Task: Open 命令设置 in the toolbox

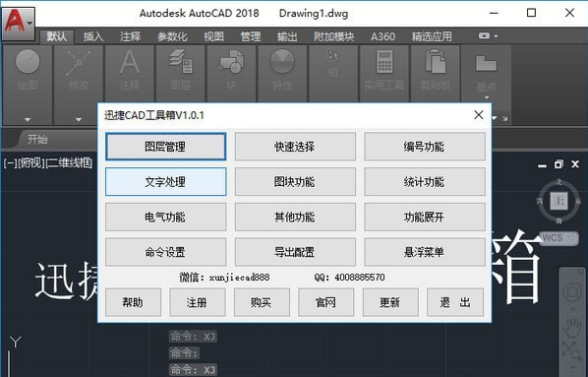Action: click(165, 252)
